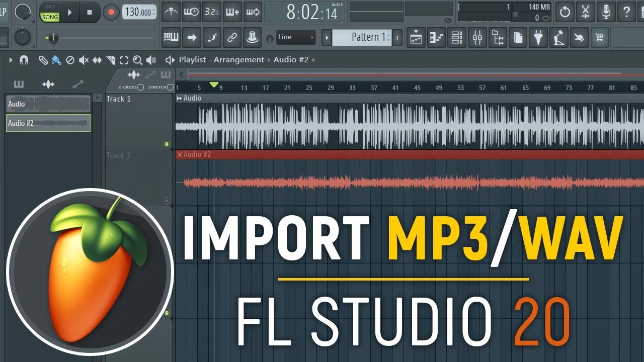644x362 pixels.
Task: Click the 8:02:14 time display
Action: [304, 12]
